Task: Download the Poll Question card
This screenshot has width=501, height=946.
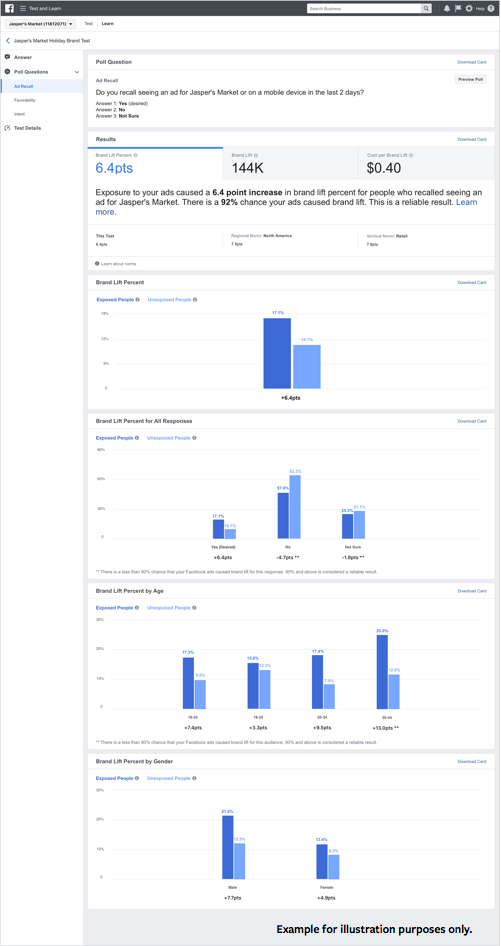Action: point(472,62)
